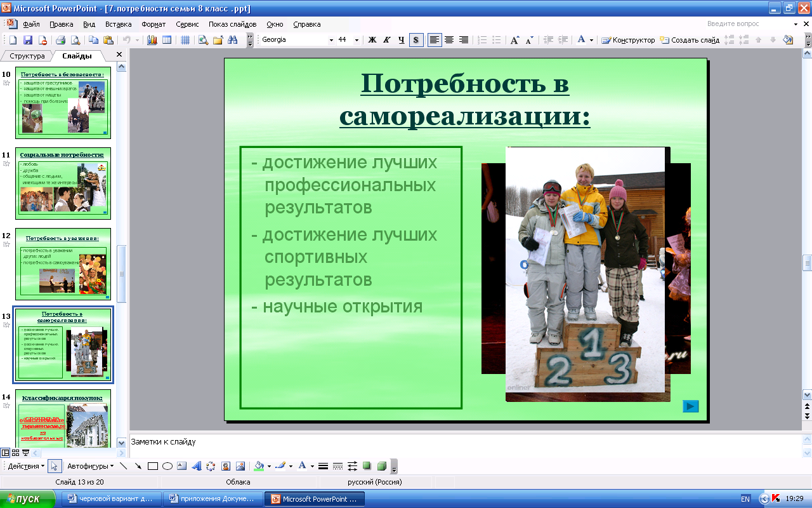Click the fill color paint bucket
Screen dimensions: 812x508
(x=258, y=466)
